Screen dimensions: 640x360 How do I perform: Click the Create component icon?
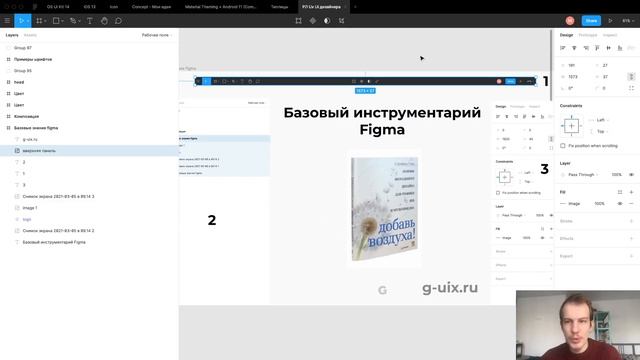click(x=313, y=20)
